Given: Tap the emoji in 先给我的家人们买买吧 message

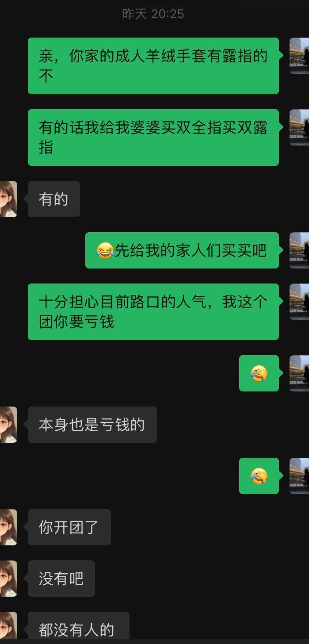Looking at the screenshot, I should pos(105,251).
